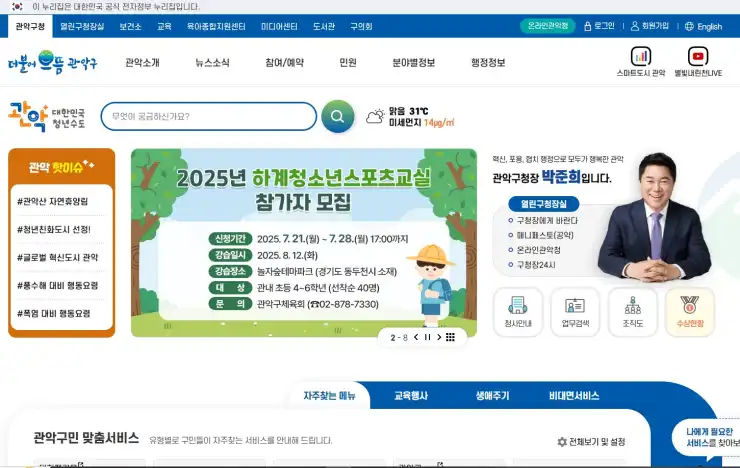Open banner grid view icon
The height and width of the screenshot is (468, 740).
(450, 337)
